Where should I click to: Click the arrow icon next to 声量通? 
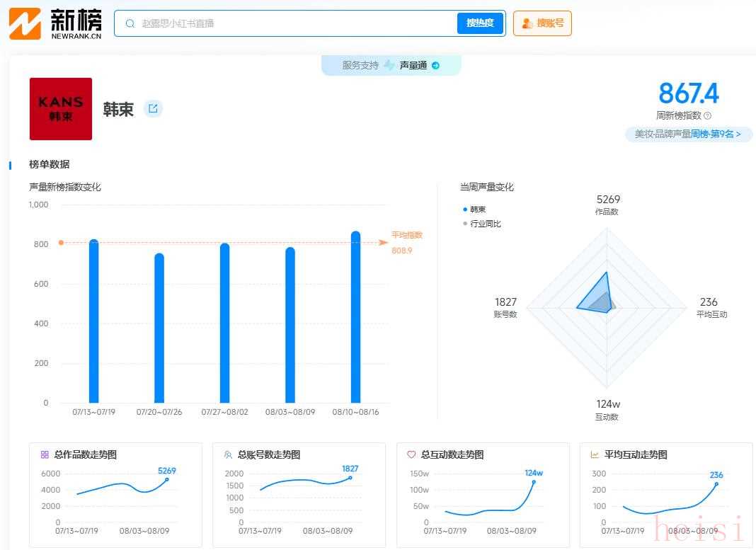pos(435,66)
